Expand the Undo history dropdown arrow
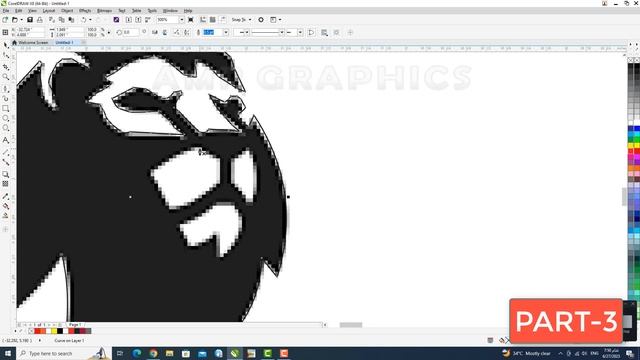Image resolution: width=640 pixels, height=360 pixels. point(90,20)
